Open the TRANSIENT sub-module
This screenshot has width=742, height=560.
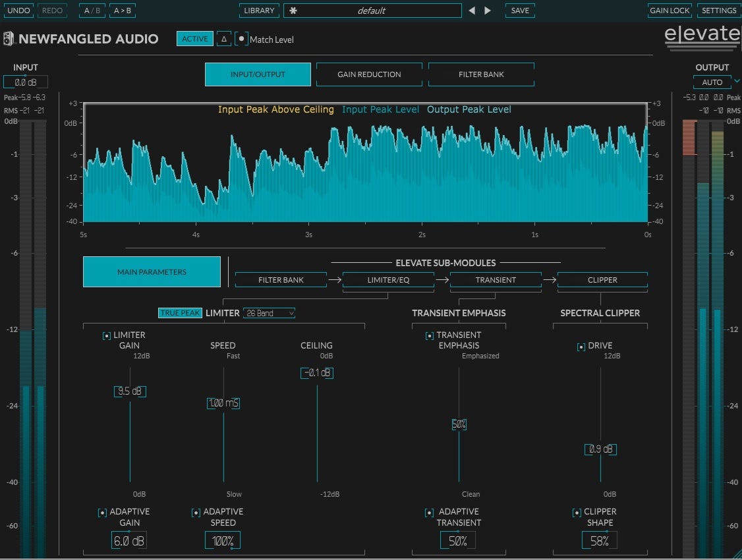[496, 280]
